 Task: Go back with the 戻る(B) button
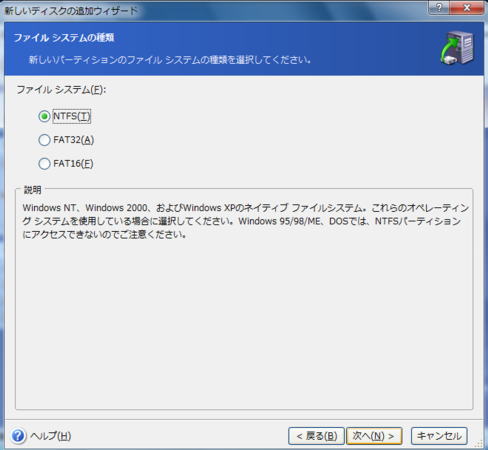[316, 436]
